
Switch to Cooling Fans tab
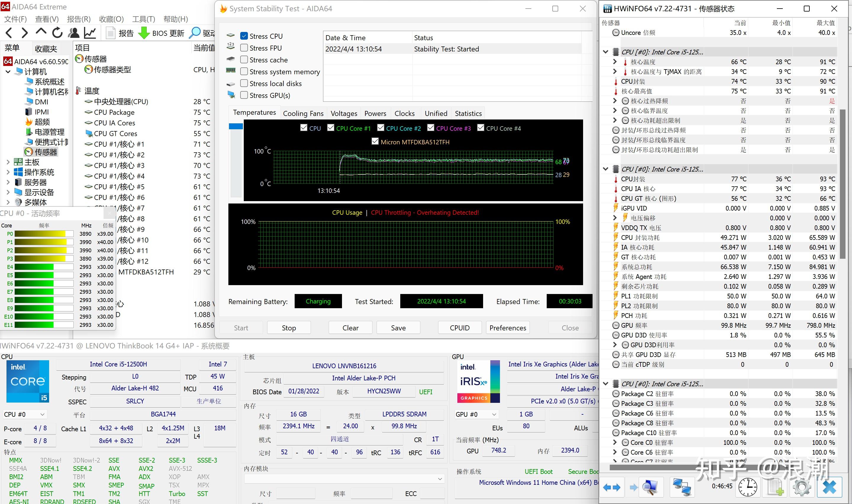(x=303, y=114)
